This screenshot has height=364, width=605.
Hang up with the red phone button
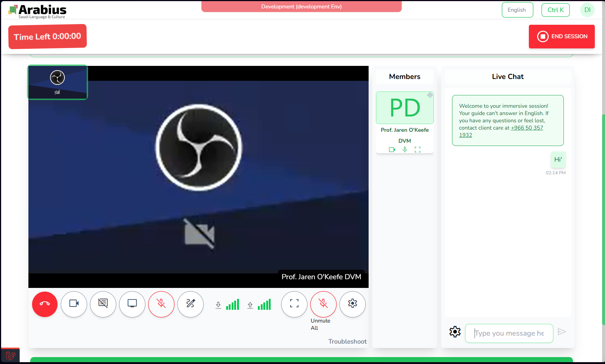tap(45, 304)
